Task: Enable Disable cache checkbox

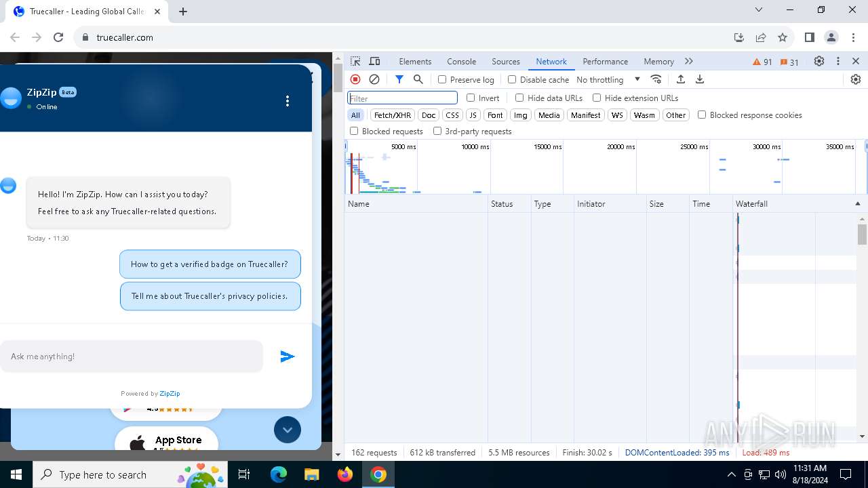Action: coord(512,79)
